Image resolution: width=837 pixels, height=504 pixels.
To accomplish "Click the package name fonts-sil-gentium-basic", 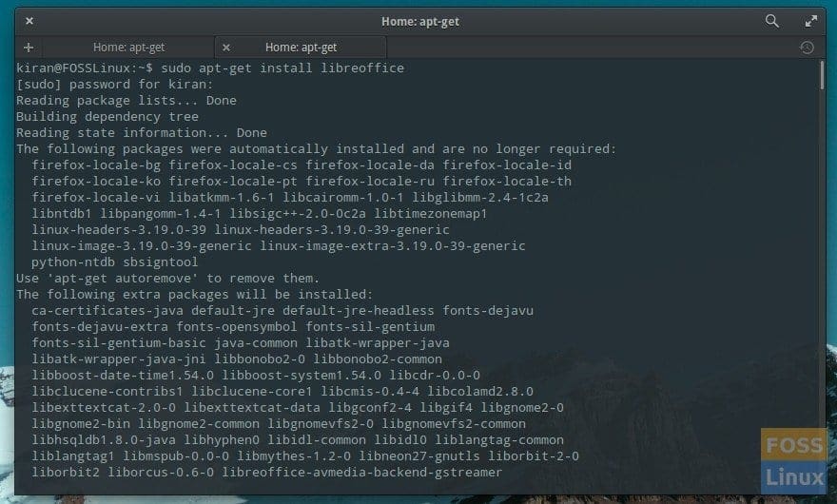I will click(119, 342).
